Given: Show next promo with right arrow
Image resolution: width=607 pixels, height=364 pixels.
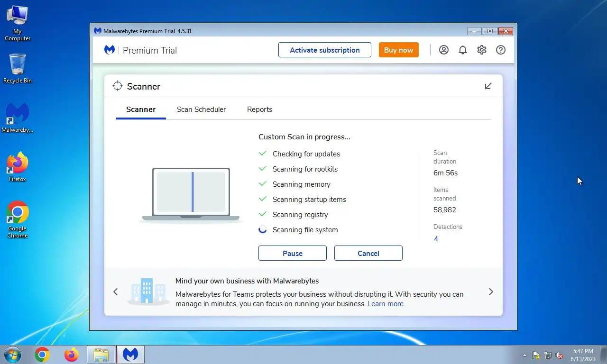Looking at the screenshot, I should (x=491, y=292).
